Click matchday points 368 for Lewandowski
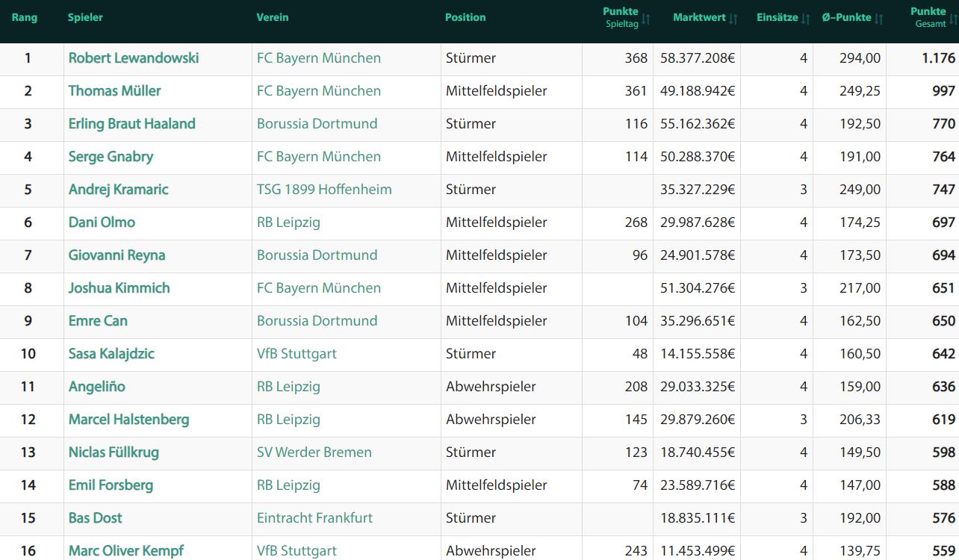 click(636, 58)
